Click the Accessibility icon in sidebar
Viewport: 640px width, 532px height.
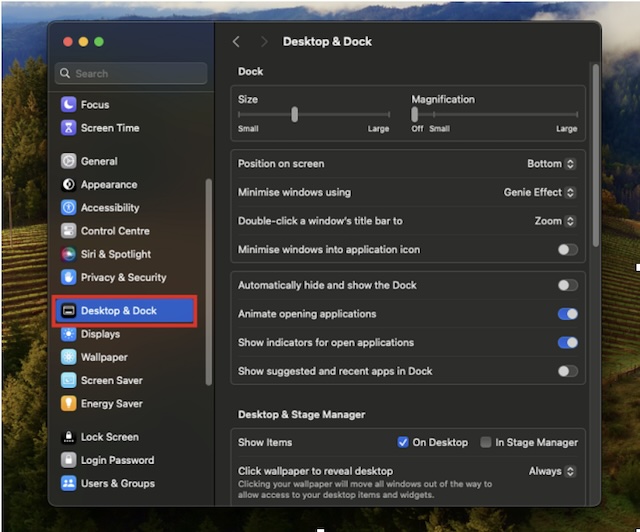coord(68,208)
